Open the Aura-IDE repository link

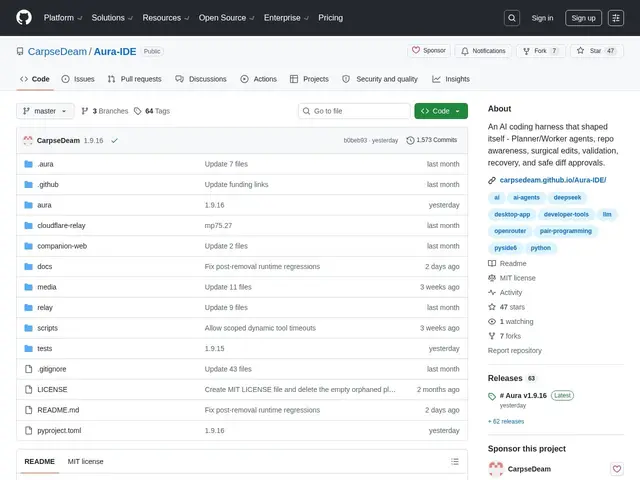pyautogui.click(x=115, y=51)
